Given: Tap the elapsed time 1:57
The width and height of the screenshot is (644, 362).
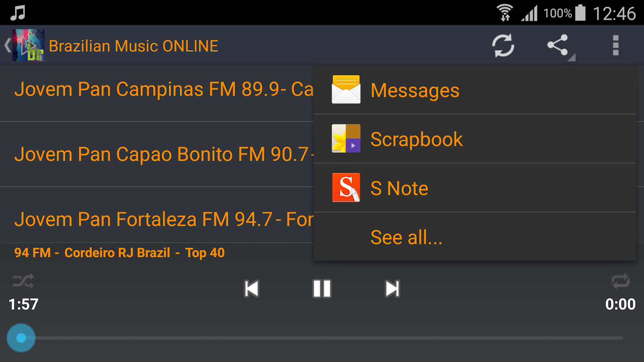Looking at the screenshot, I should [24, 304].
